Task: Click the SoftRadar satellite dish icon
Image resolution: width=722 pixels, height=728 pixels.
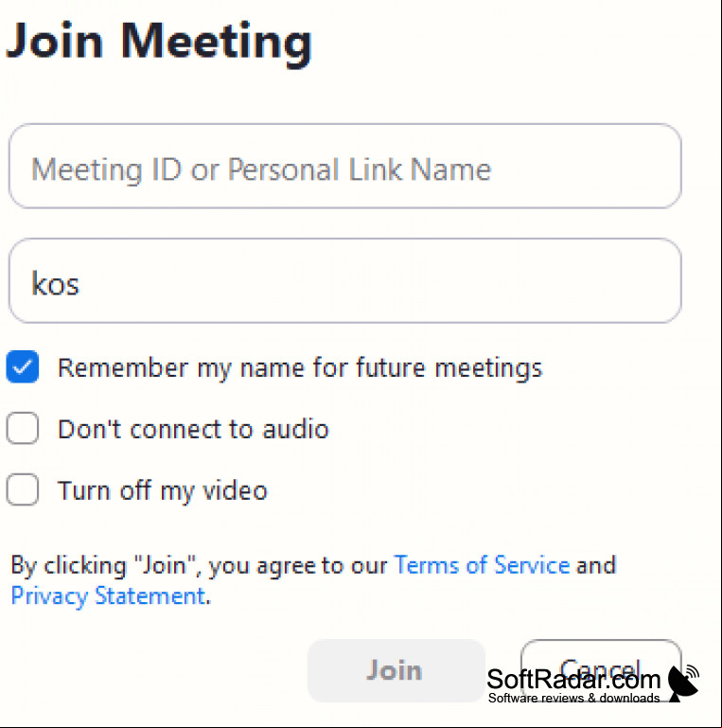Action: (683, 683)
